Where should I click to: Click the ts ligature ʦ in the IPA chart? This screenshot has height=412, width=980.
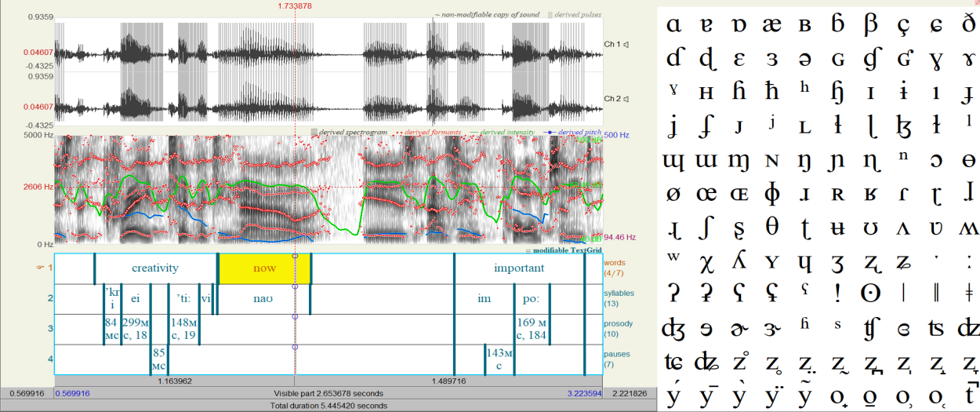coord(936,328)
